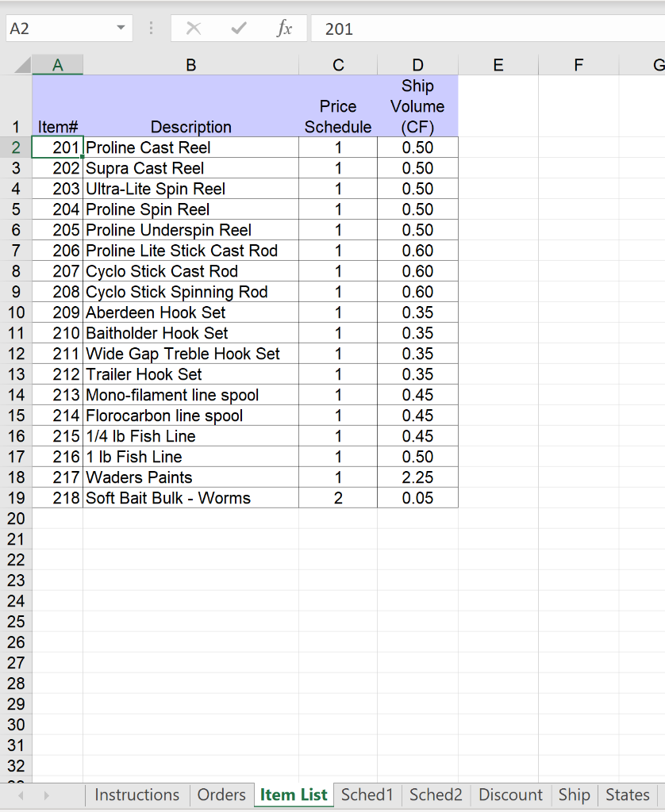This screenshot has height=812, width=665.
Task: Switch to the Sched1 worksheet
Action: point(367,795)
